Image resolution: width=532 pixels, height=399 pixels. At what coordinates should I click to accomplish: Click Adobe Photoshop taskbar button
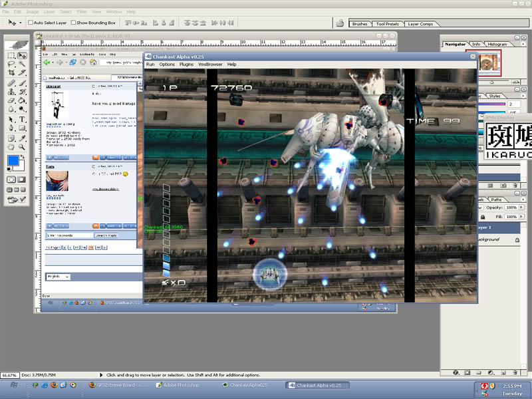(x=182, y=385)
